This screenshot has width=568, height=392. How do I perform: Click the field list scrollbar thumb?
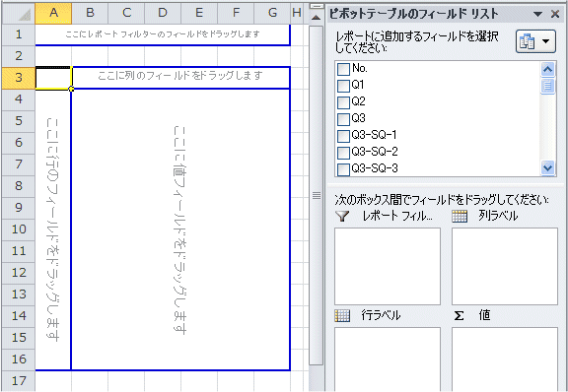click(x=547, y=86)
